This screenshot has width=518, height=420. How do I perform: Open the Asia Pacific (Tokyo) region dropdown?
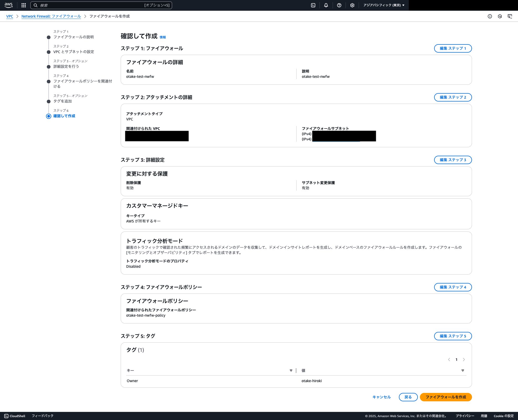tap(384, 5)
